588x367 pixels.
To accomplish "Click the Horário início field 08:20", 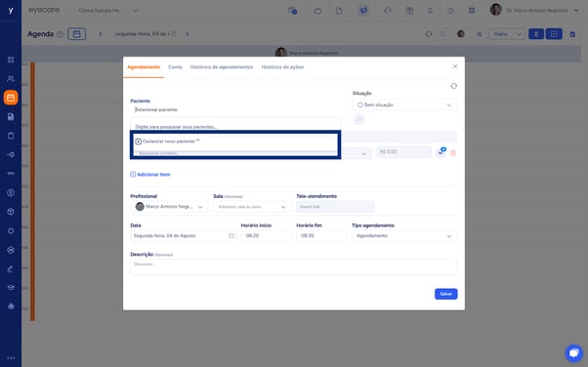I will tap(266, 236).
